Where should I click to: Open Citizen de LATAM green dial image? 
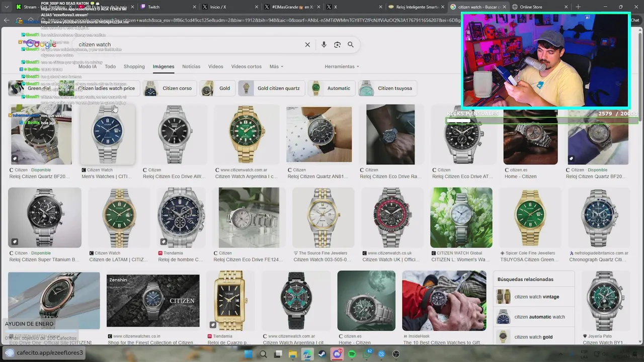click(x=119, y=218)
